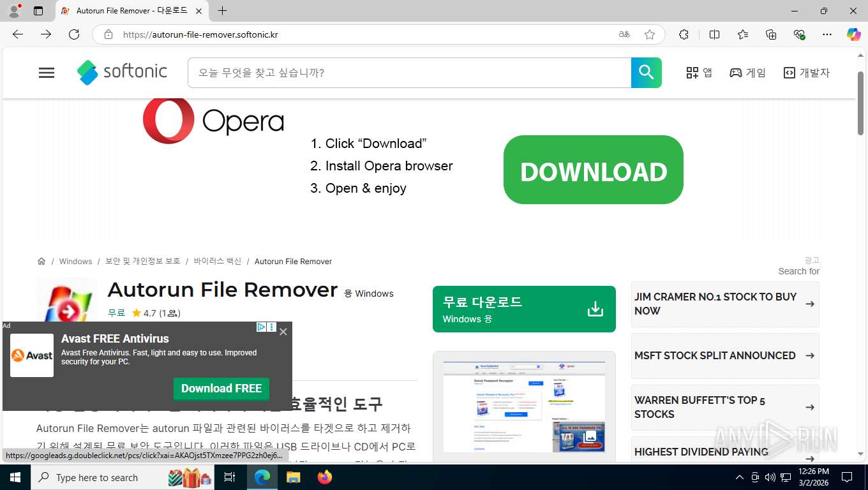Open the notification center icon
Image resolution: width=868 pixels, height=490 pixels.
847,477
